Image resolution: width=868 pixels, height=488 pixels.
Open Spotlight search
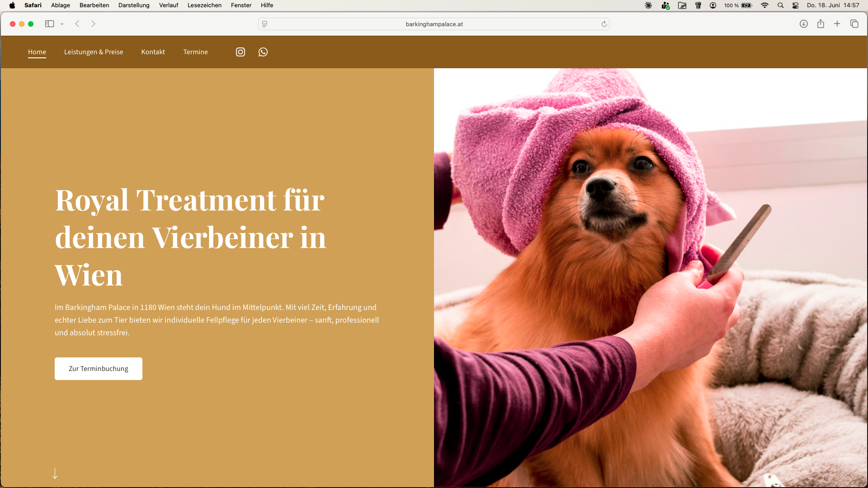(780, 5)
